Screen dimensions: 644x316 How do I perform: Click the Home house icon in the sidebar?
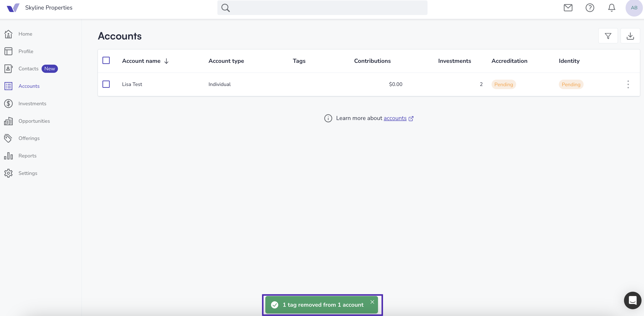click(8, 34)
